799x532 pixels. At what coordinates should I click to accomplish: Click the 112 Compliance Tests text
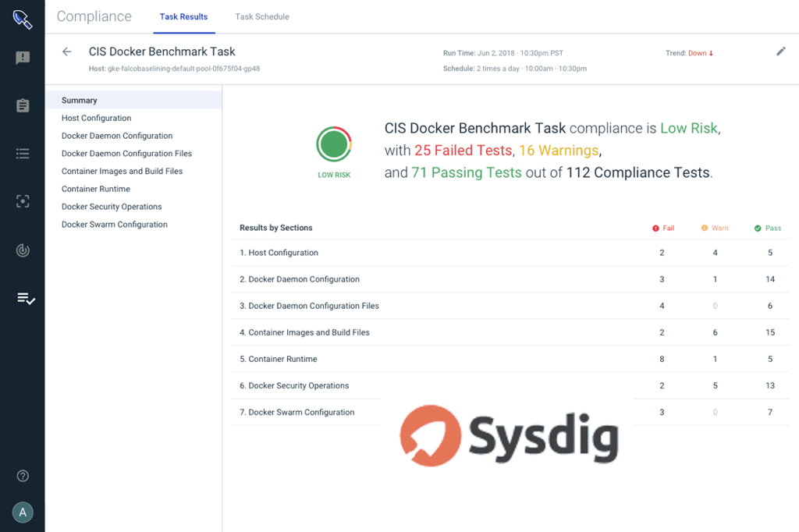(x=638, y=172)
